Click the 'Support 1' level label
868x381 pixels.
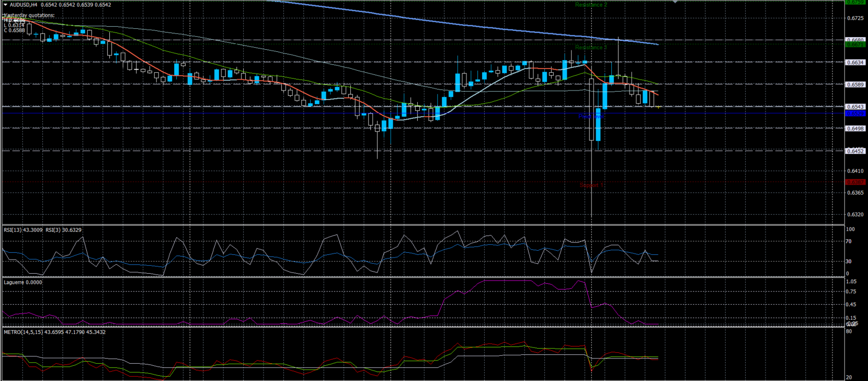(x=591, y=185)
